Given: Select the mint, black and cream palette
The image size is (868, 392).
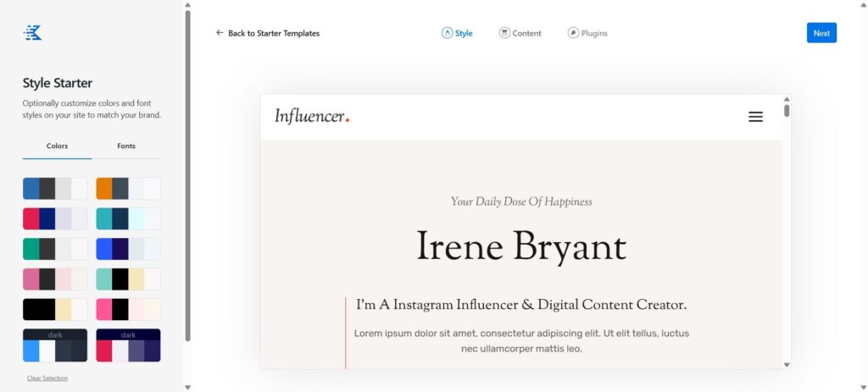Looking at the screenshot, I should (129, 279).
